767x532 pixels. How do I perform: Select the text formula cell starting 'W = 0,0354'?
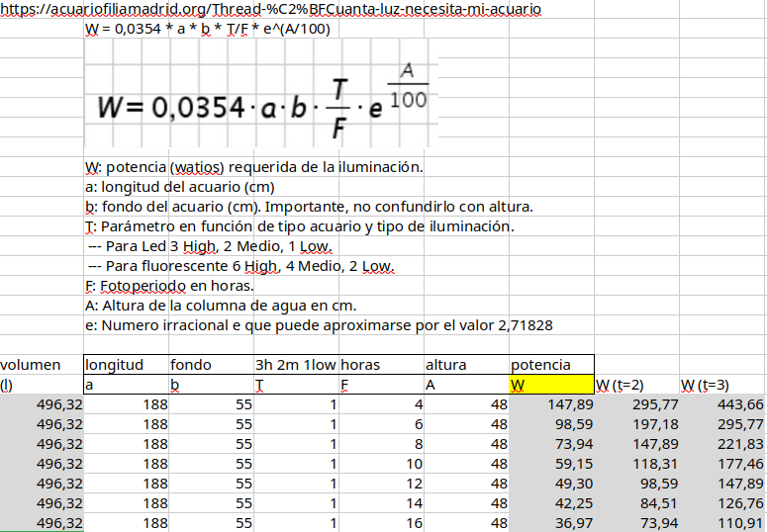point(208,29)
